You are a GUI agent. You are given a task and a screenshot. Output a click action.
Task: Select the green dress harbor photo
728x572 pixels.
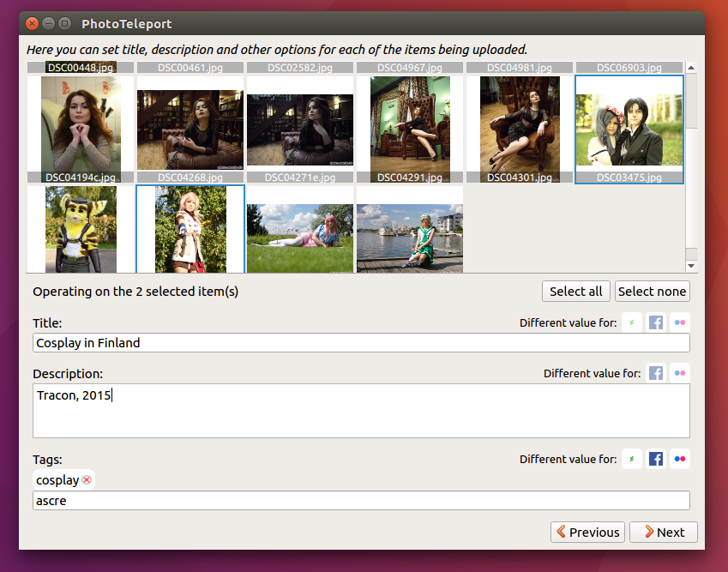pyautogui.click(x=410, y=229)
